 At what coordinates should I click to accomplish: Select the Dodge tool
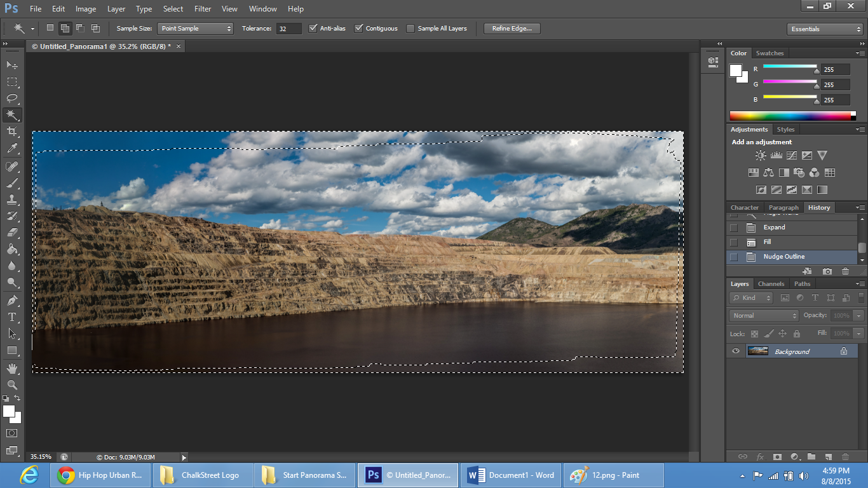click(x=12, y=282)
